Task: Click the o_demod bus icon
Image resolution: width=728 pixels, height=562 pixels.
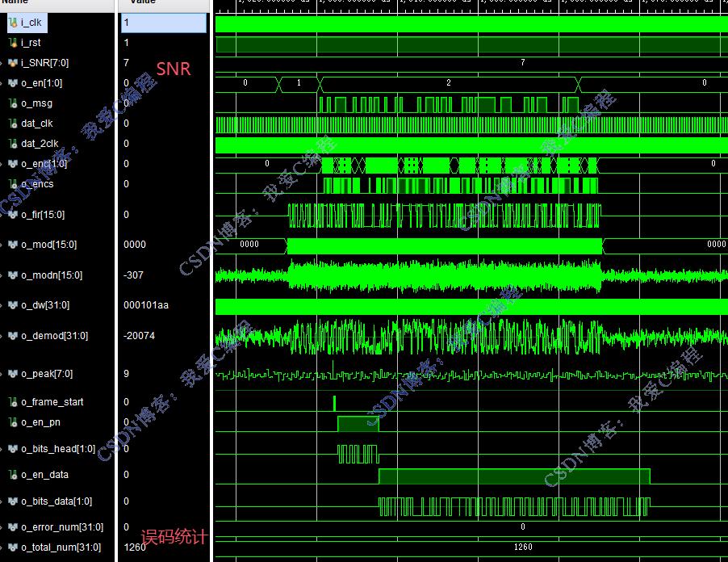Action: point(14,335)
